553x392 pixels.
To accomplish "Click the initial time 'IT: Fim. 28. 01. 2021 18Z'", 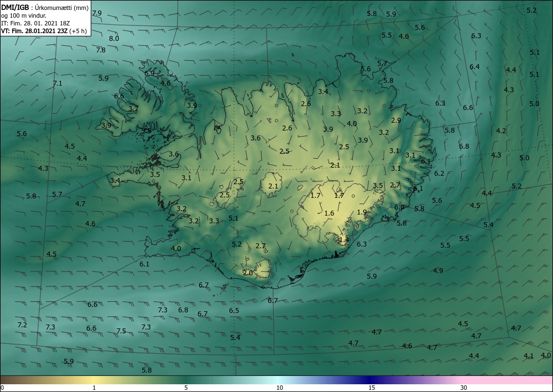I will 35,23.
